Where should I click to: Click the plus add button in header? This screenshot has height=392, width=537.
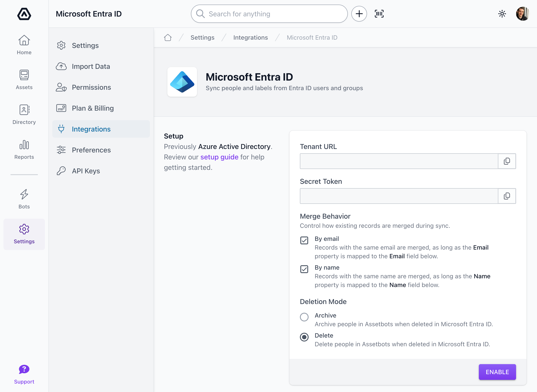click(x=359, y=14)
